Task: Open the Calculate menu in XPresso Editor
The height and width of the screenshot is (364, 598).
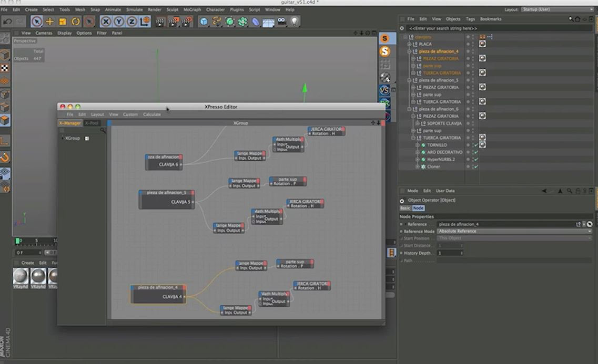Action: 152,115
